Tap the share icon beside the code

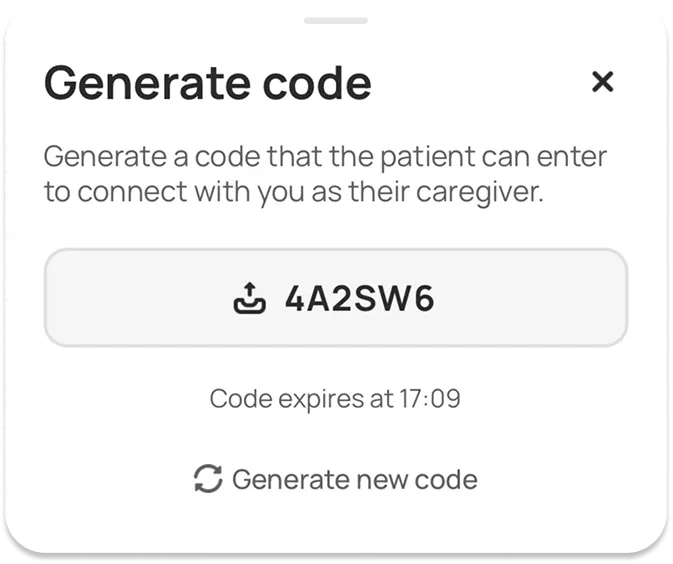click(249, 298)
